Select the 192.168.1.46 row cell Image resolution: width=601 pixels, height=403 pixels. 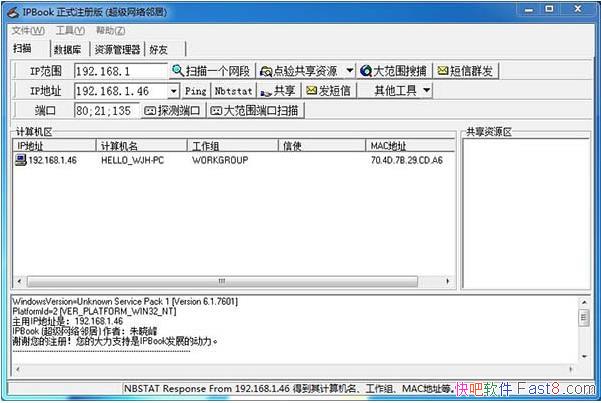[53, 160]
